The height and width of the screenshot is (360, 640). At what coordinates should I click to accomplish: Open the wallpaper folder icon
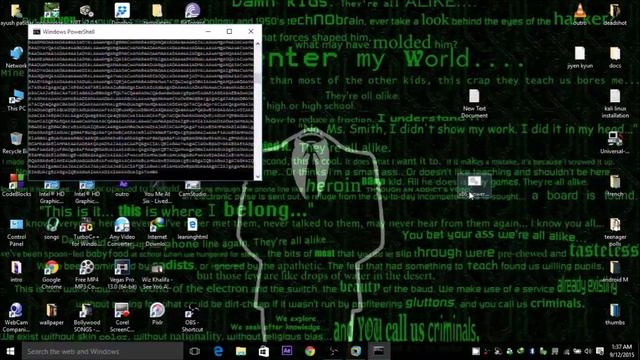(51, 314)
